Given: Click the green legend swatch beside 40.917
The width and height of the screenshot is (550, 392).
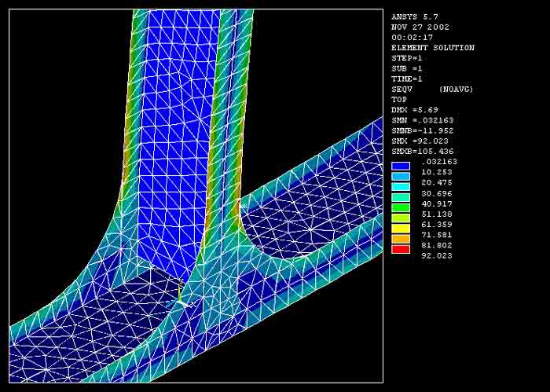Looking at the screenshot, I should click(x=401, y=207).
